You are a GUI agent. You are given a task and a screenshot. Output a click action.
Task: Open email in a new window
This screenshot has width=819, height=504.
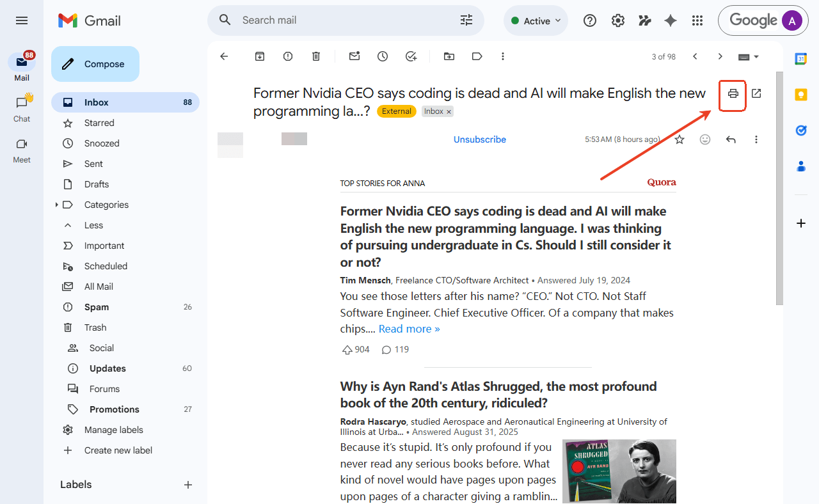tap(756, 94)
